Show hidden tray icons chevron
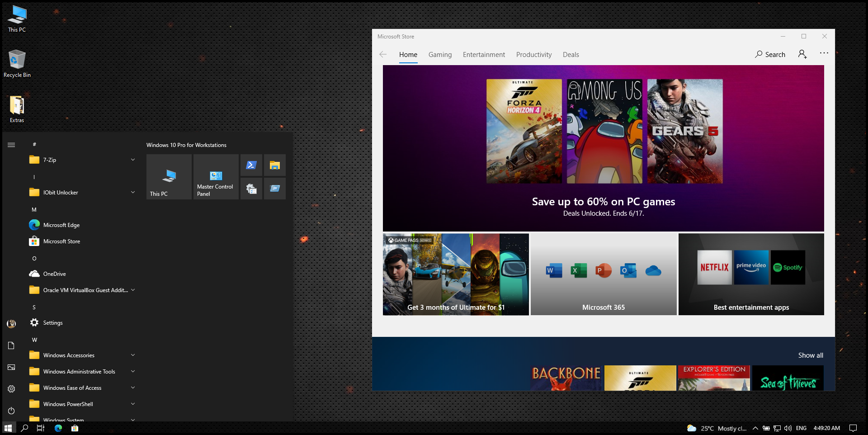Image resolution: width=868 pixels, height=435 pixels. tap(755, 428)
